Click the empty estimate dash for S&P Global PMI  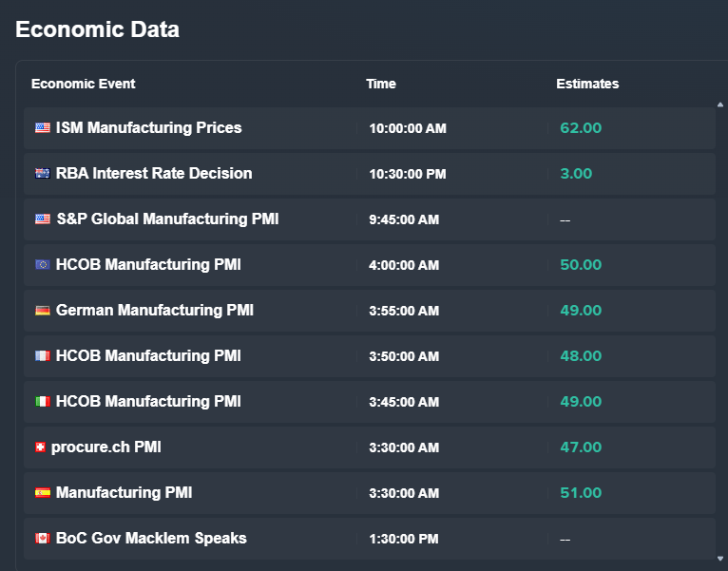[565, 220]
